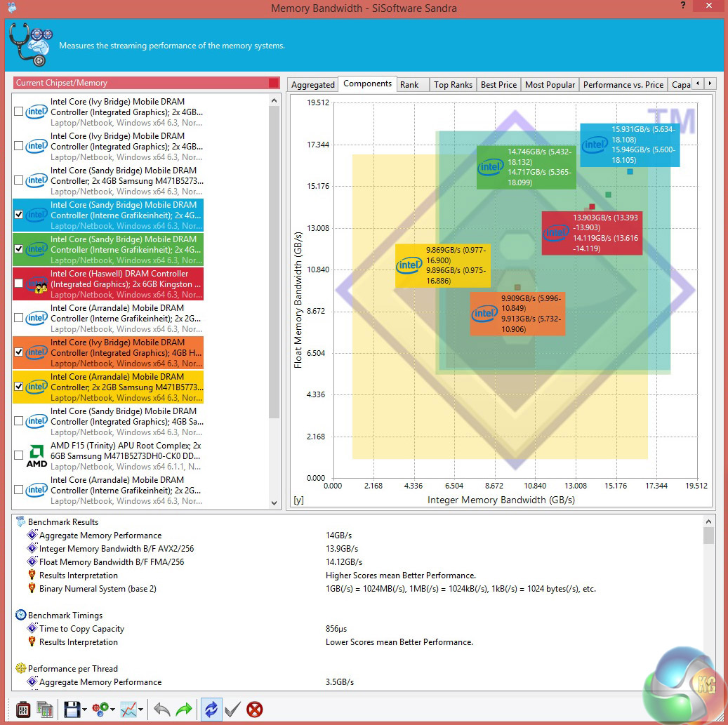
Task: Click the Intel logo in blue chart label
Action: (595, 145)
